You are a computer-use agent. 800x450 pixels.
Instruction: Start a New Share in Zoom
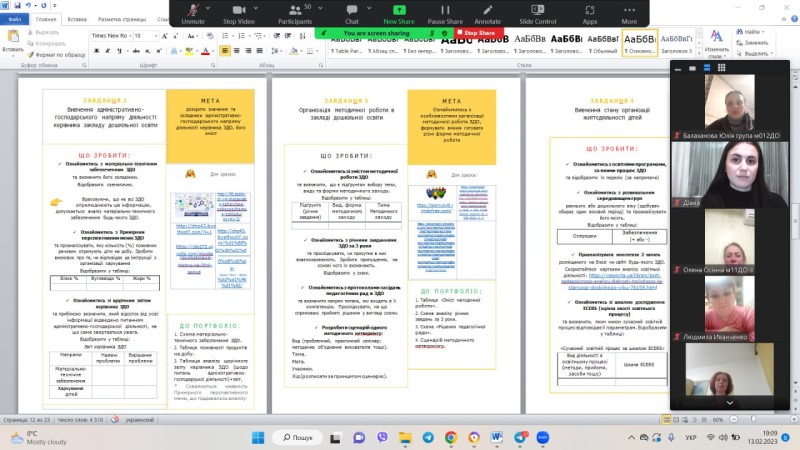(x=398, y=14)
